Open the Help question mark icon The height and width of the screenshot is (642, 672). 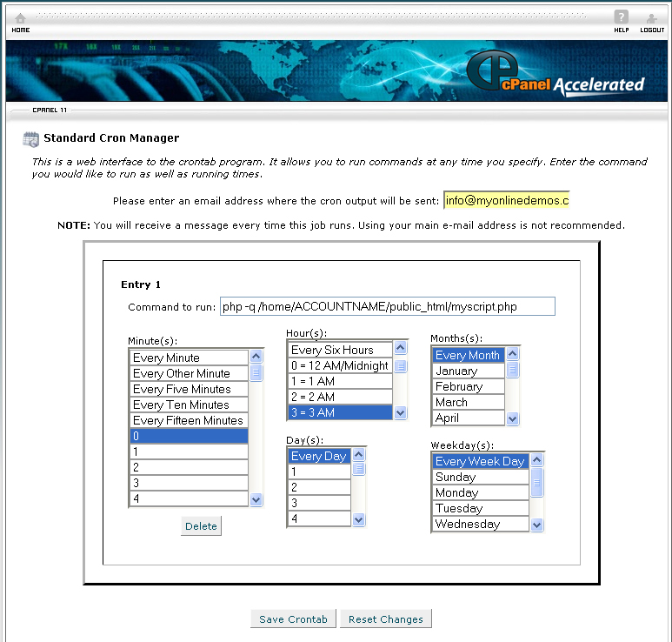621,17
